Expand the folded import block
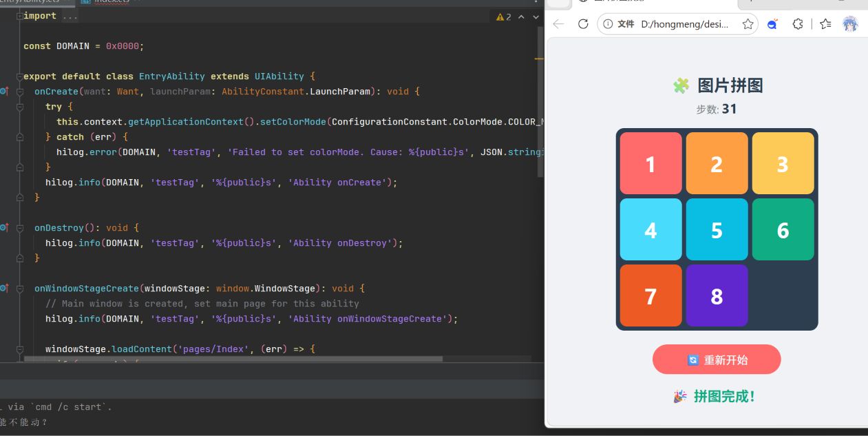Image resolution: width=868 pixels, height=436 pixels. (19, 16)
